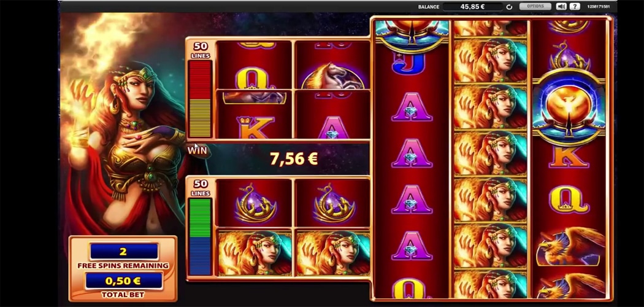Click the large phoenix orb bonus symbol
Image resolution: width=644 pixels, height=307 pixels.
pyautogui.click(x=569, y=107)
